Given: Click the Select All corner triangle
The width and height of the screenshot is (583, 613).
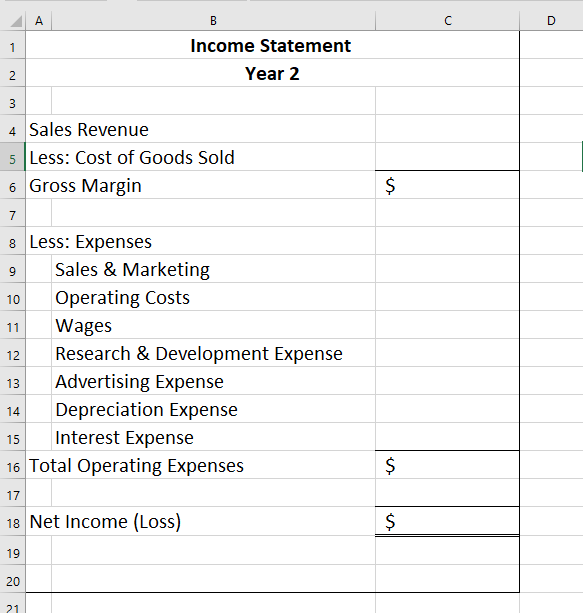Looking at the screenshot, I should 16,21.
